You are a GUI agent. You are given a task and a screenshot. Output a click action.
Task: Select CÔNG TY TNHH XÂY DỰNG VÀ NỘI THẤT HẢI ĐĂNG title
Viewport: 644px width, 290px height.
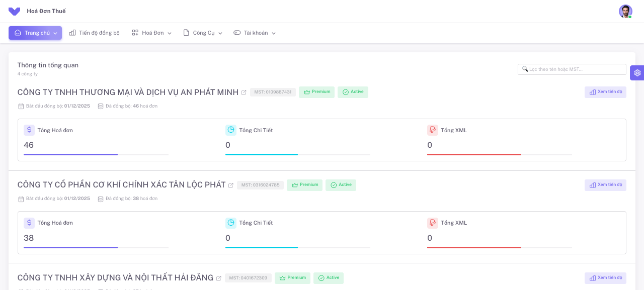point(116,278)
